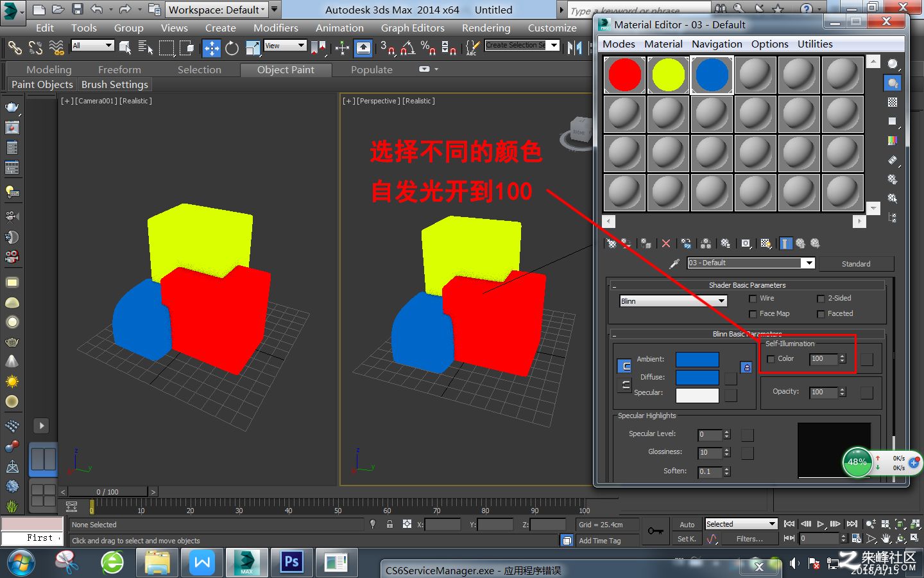This screenshot has height=578, width=924.
Task: Switch to the Freeform ribbon tab
Action: pos(119,69)
